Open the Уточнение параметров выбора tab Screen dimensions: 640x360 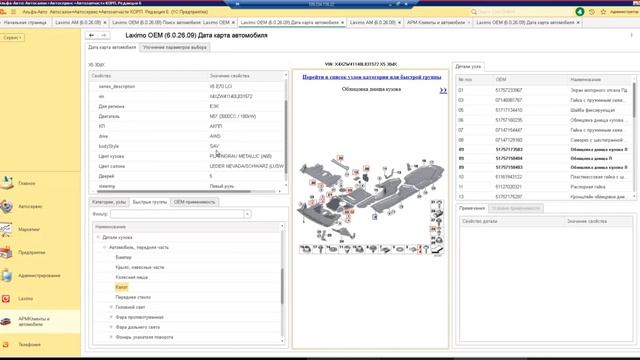(x=175, y=47)
